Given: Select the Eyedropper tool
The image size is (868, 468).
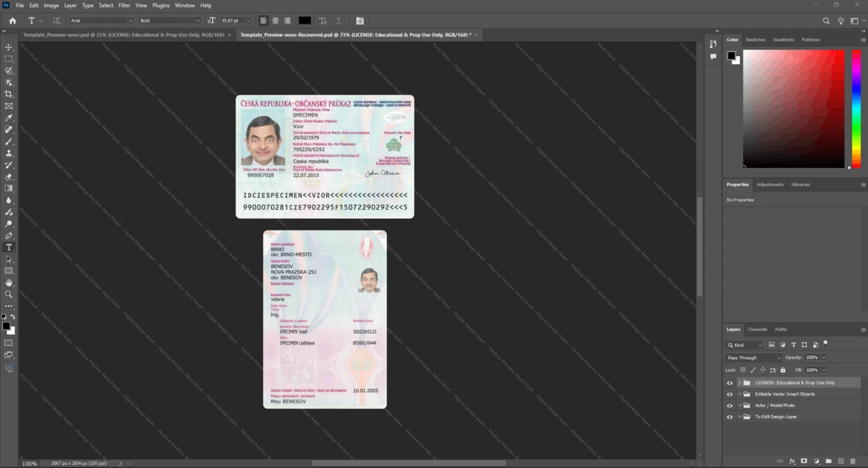Looking at the screenshot, I should pyautogui.click(x=9, y=118).
